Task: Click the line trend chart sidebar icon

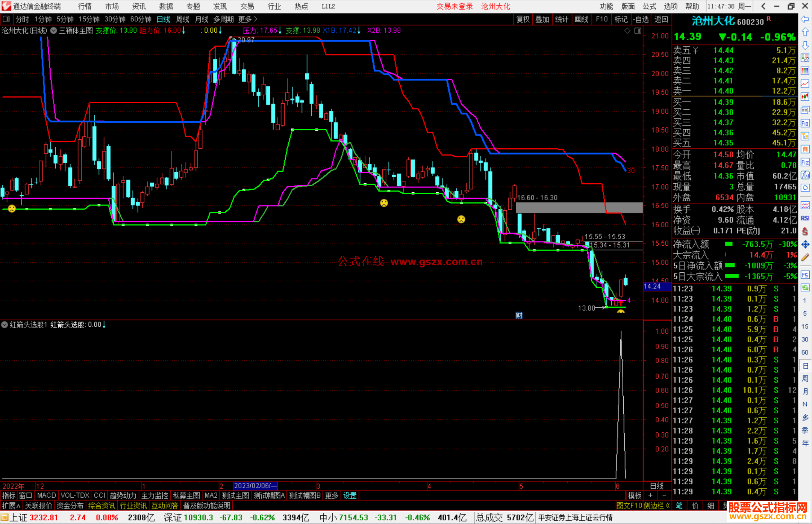Action: click(805, 84)
